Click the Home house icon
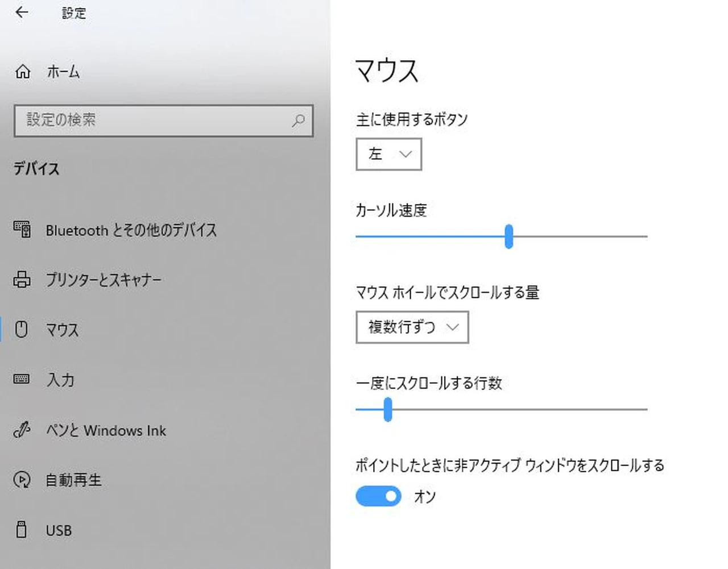 pos(23,72)
